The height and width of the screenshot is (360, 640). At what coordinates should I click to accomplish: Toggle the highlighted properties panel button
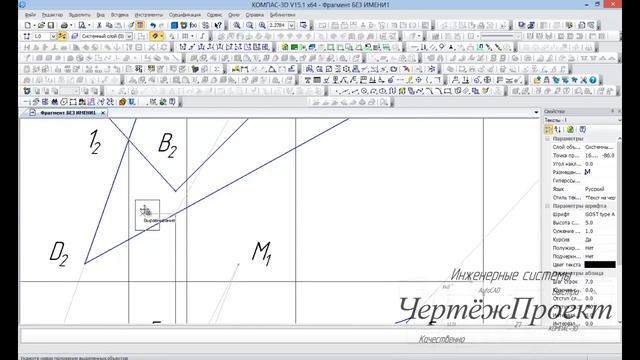[x=140, y=25]
